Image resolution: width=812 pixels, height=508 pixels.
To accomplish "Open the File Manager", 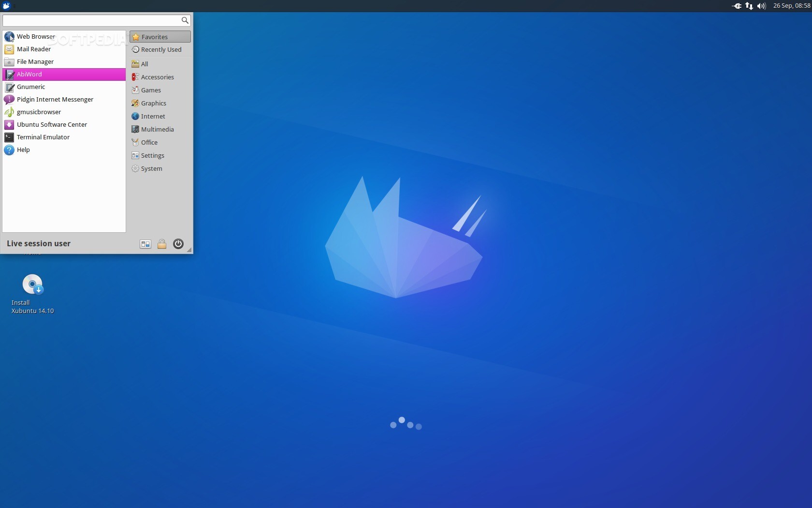I will pyautogui.click(x=35, y=61).
